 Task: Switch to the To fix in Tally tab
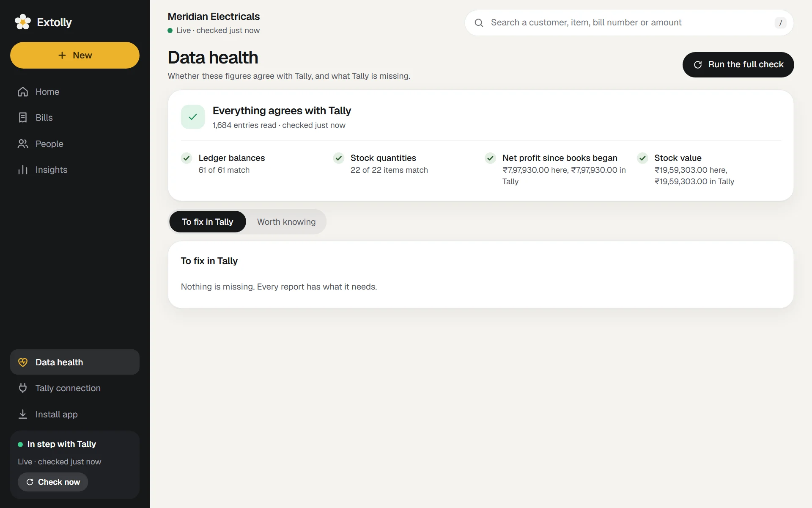208,222
